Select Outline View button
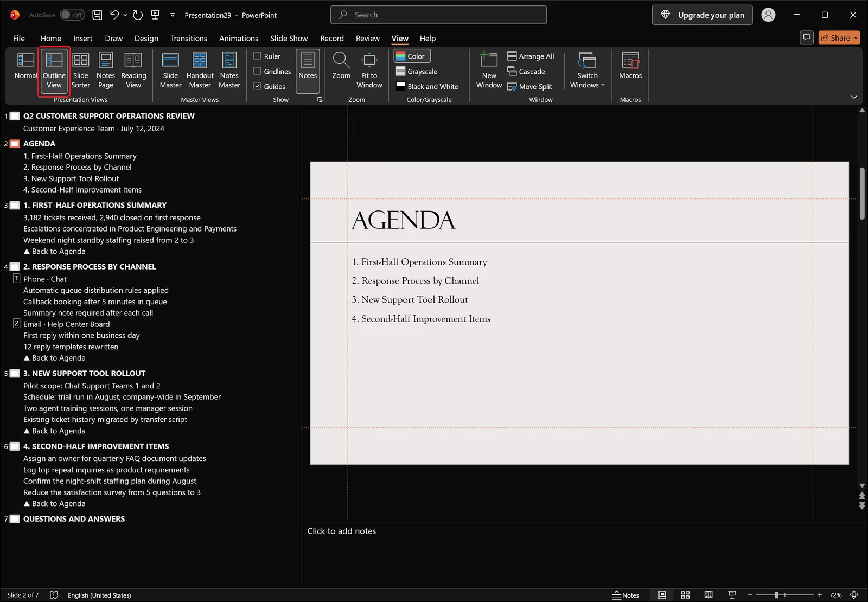Viewport: 868px width, 602px height. click(x=54, y=71)
